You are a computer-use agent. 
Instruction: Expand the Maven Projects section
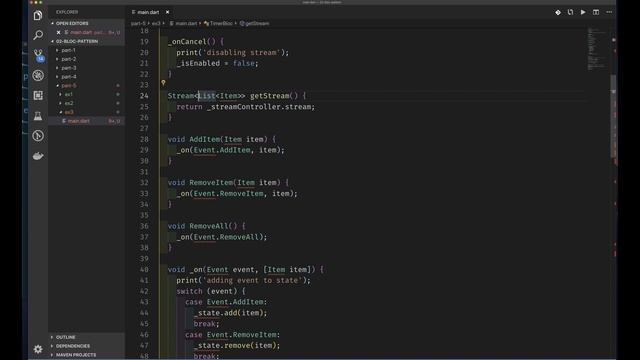pos(76,355)
